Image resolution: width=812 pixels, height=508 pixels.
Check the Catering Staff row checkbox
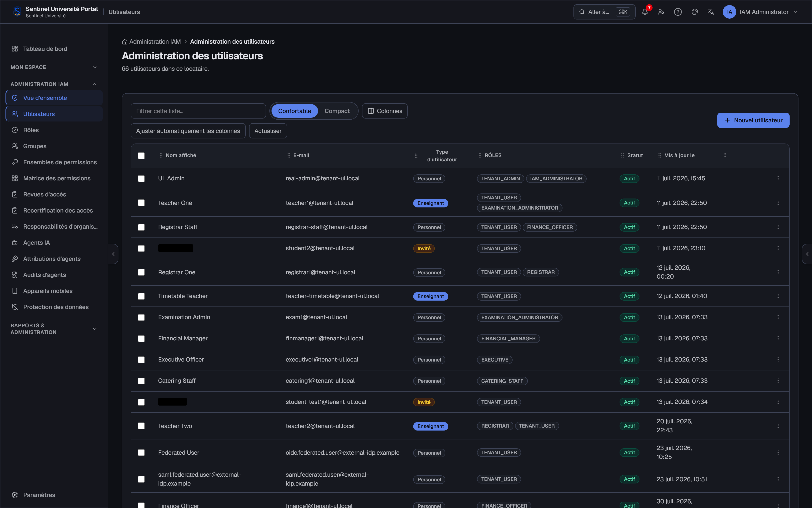141,381
